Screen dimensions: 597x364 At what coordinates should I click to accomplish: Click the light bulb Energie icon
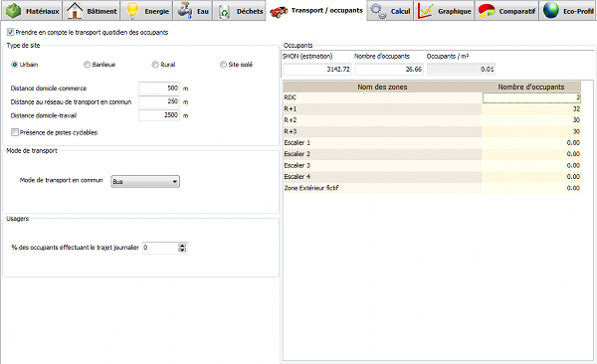click(132, 11)
